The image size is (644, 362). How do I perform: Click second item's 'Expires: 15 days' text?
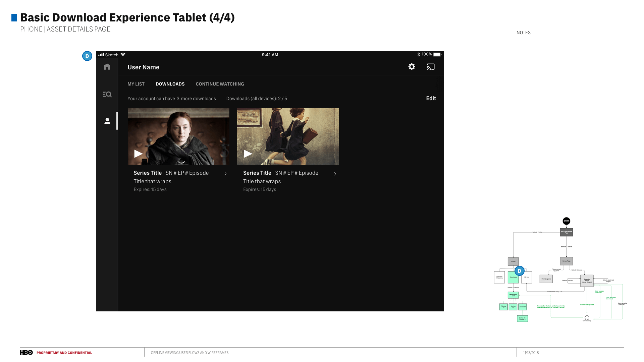pos(260,189)
